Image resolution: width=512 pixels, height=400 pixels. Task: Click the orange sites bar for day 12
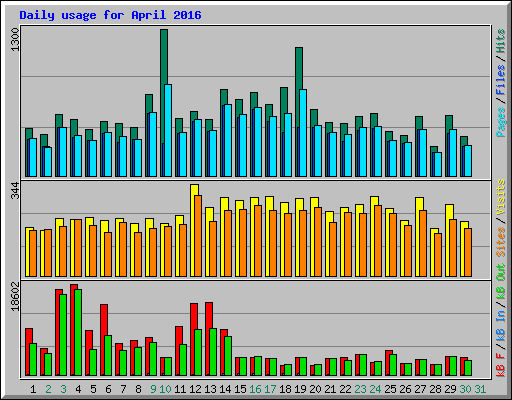click(x=198, y=236)
